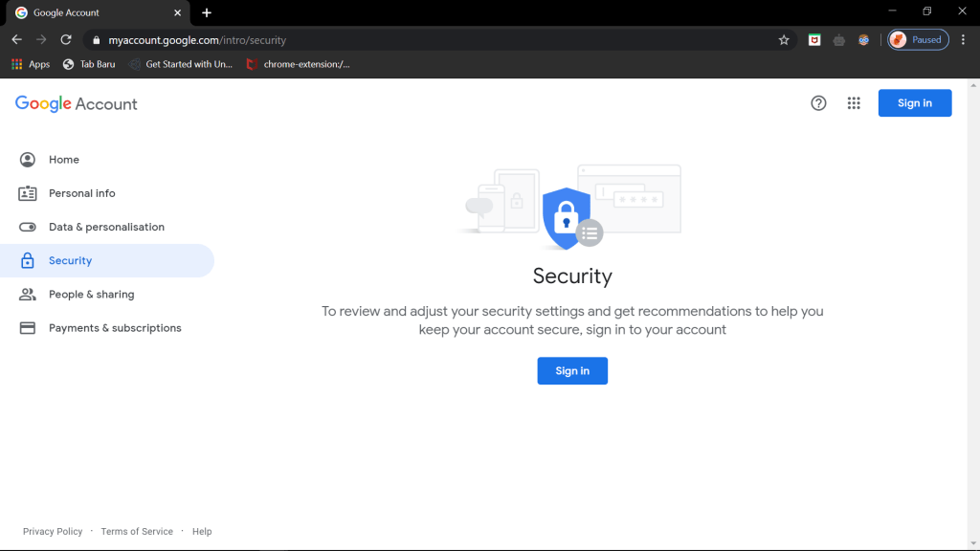Viewport: 980px width, 551px height.
Task: Click the Apps shortcut in bookmarks bar
Action: [x=31, y=64]
